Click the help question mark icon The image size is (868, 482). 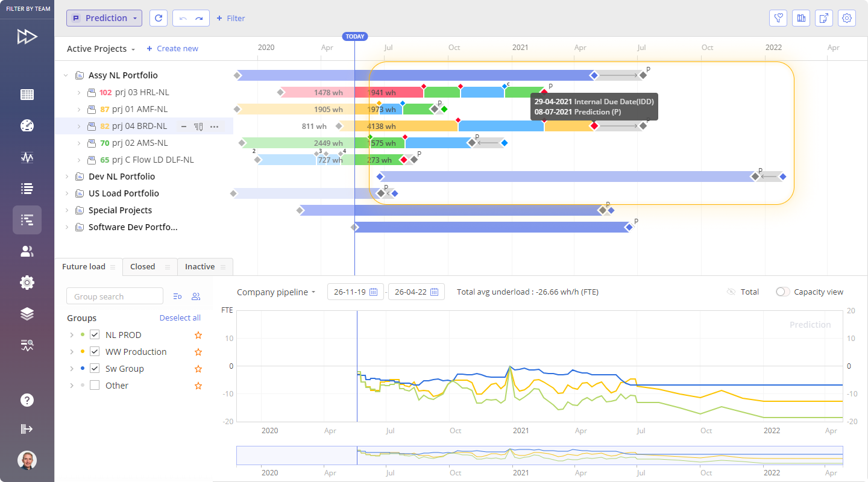27,400
